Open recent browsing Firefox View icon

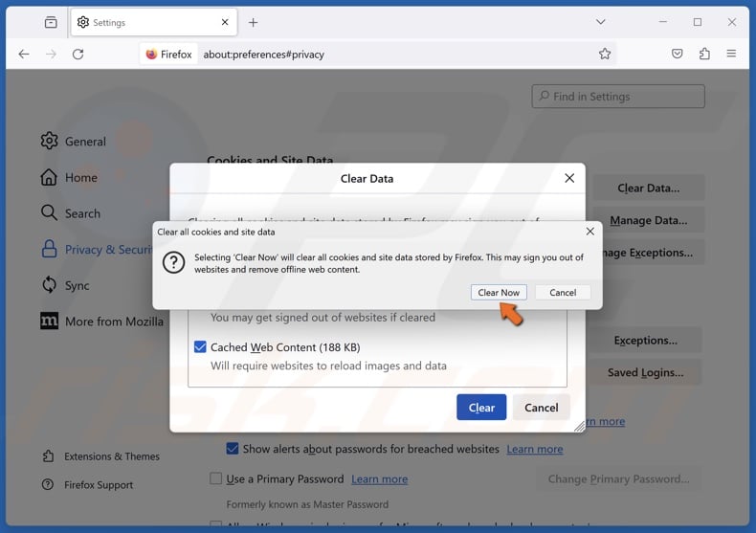coord(51,22)
